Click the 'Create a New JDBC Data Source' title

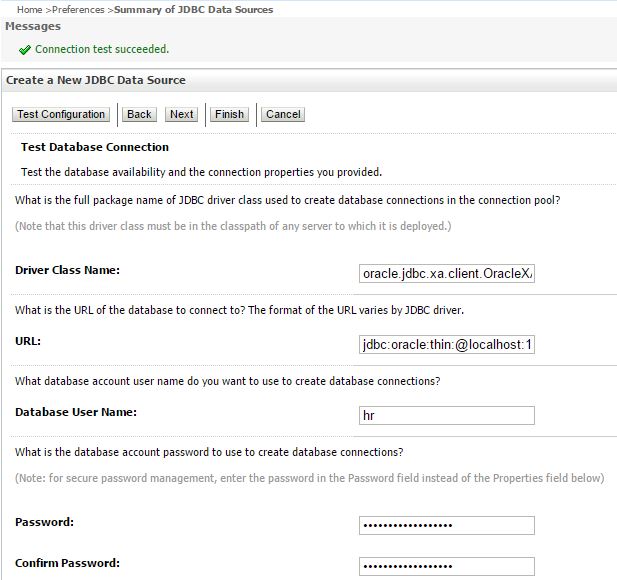[x=96, y=80]
